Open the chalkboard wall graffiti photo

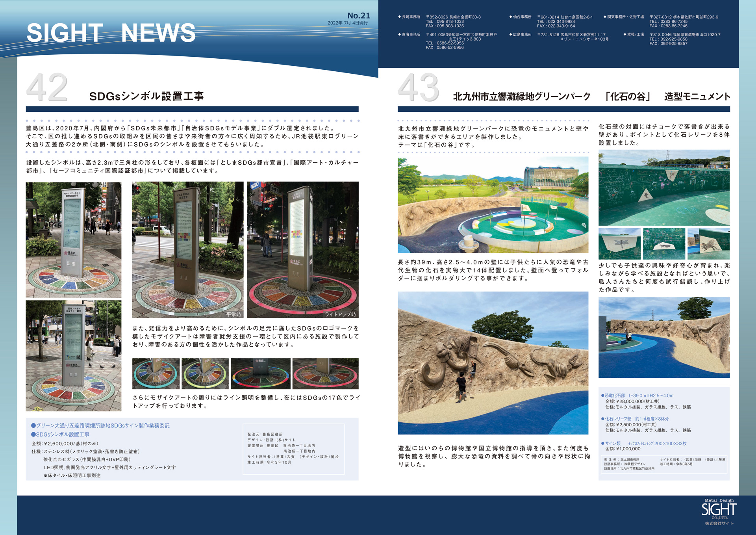coord(664,188)
